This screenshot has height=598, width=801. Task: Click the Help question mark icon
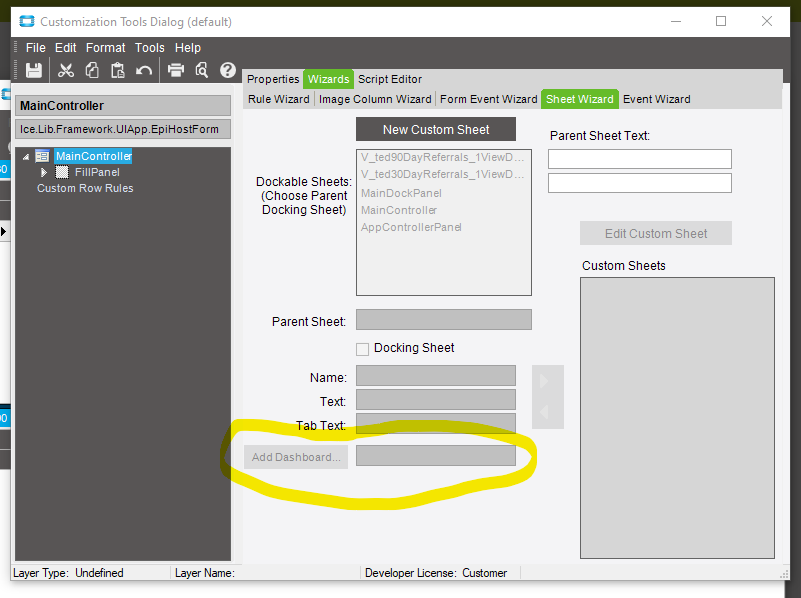coord(228,70)
